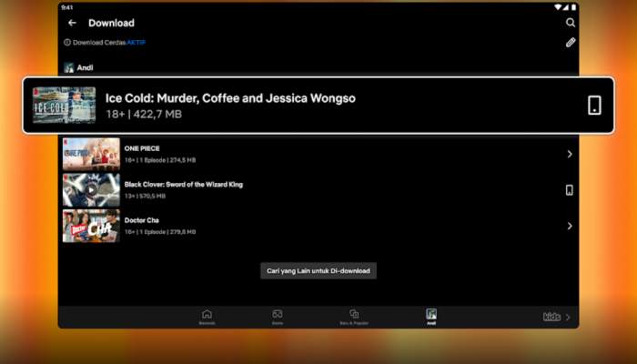The image size is (637, 364).
Task: Open the Doctor Cha thumbnail
Action: coord(91,226)
